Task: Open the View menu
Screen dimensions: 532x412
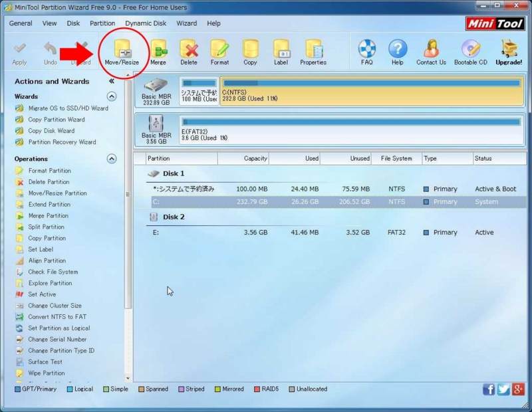Action: pos(49,23)
